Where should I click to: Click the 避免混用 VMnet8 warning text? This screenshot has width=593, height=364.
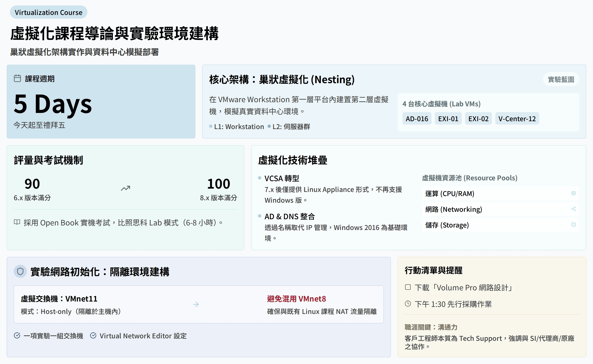coord(296,299)
